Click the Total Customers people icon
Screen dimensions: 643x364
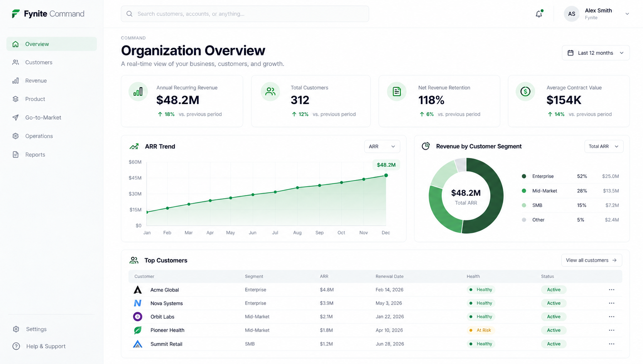pos(270,92)
